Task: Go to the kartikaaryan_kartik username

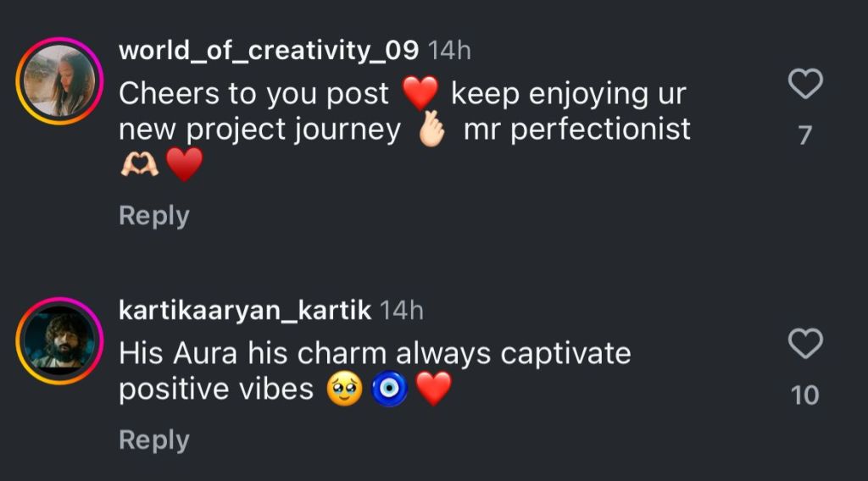Action: pyautogui.click(x=245, y=310)
